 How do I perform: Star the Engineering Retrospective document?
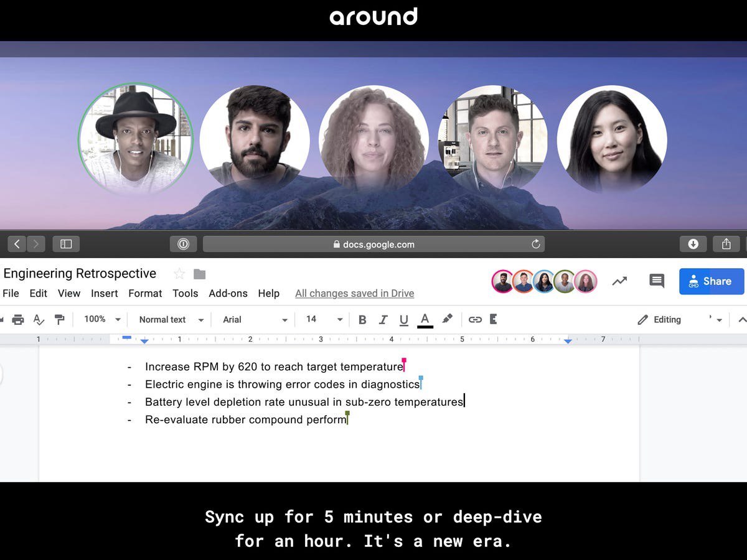(179, 274)
